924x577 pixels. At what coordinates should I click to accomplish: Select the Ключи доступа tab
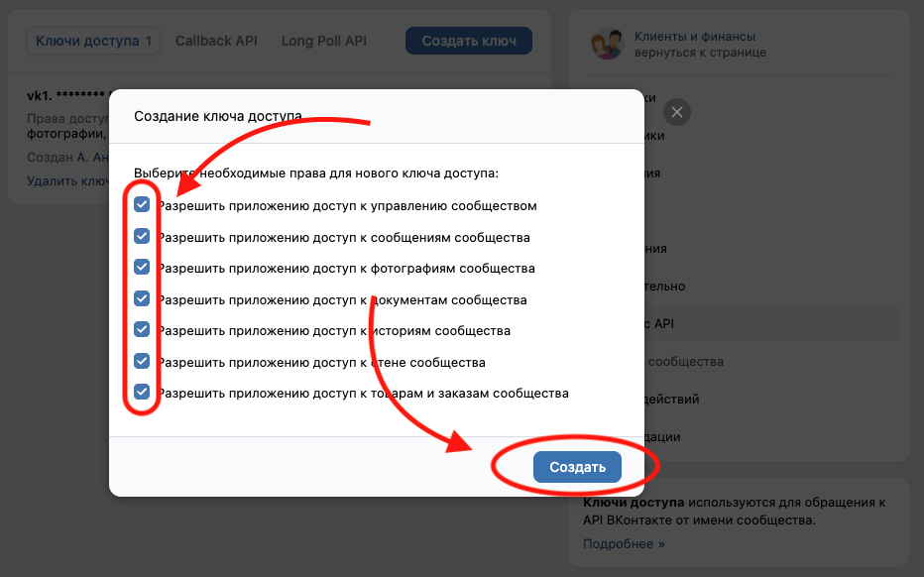[93, 41]
